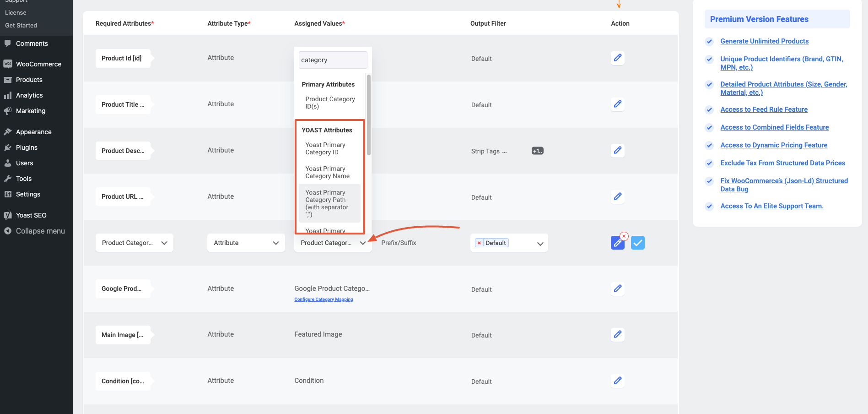Viewport: 868px width, 414px height.
Task: Click the dropdown list scrollbar
Action: pos(368,114)
